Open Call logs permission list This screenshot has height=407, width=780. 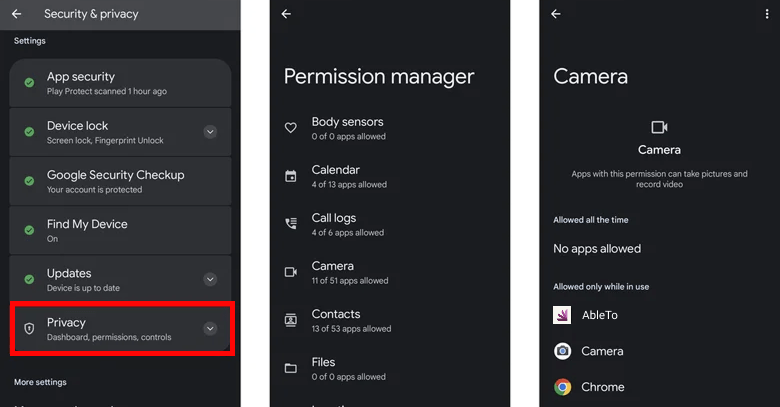tap(390, 224)
